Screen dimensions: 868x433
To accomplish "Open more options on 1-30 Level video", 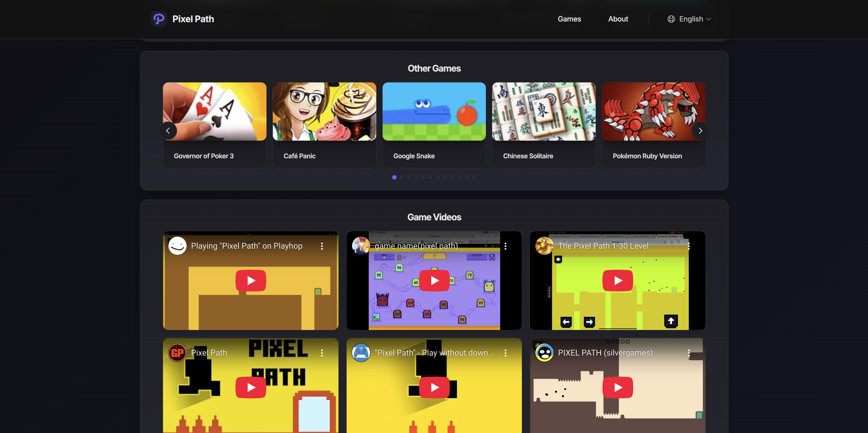I will (x=689, y=246).
